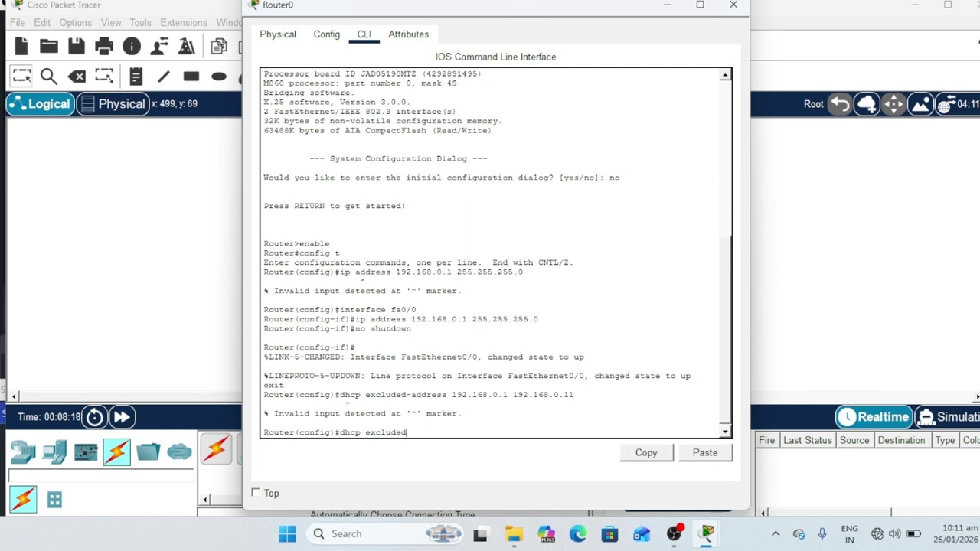
Task: Select the Structured Cabling subcategory icon
Action: pos(54,500)
